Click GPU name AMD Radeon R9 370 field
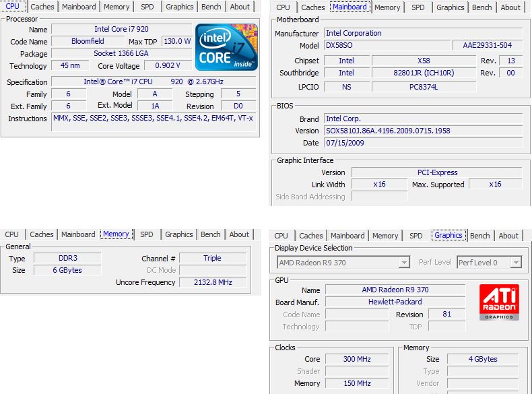Image resolution: width=532 pixels, height=394 pixels. tap(395, 290)
